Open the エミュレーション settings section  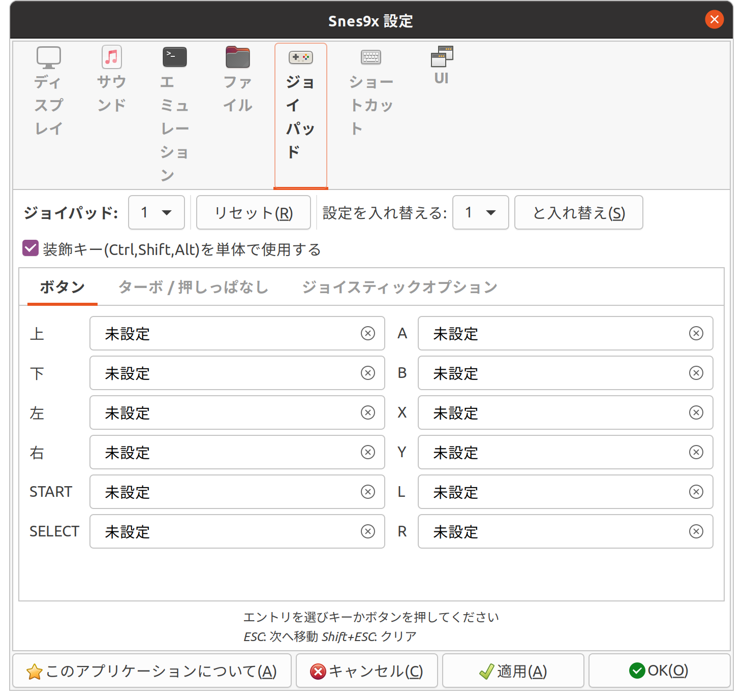coord(175,115)
